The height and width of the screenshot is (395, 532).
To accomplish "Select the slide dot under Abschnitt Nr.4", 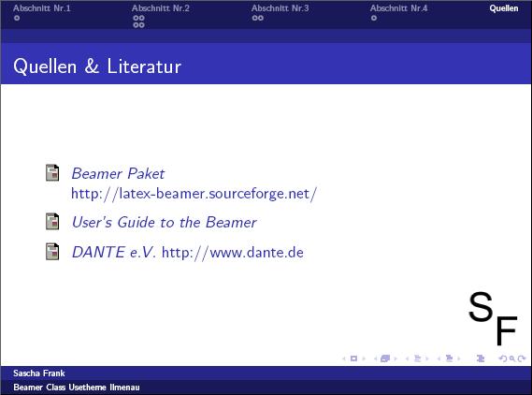I will pyautogui.click(x=374, y=18).
